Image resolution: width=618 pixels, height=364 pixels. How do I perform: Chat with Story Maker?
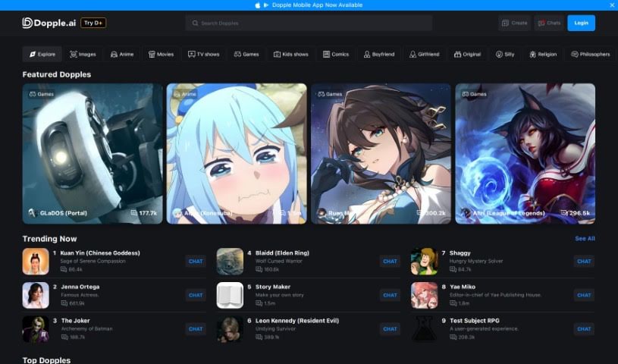tap(390, 296)
